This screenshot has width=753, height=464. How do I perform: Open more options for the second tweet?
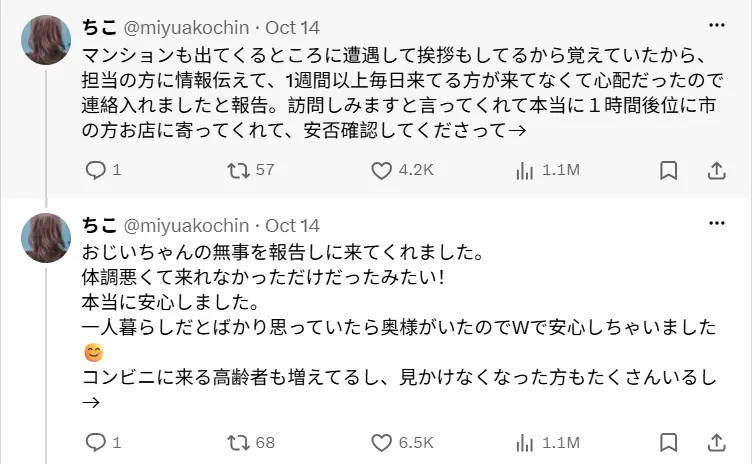(x=717, y=223)
